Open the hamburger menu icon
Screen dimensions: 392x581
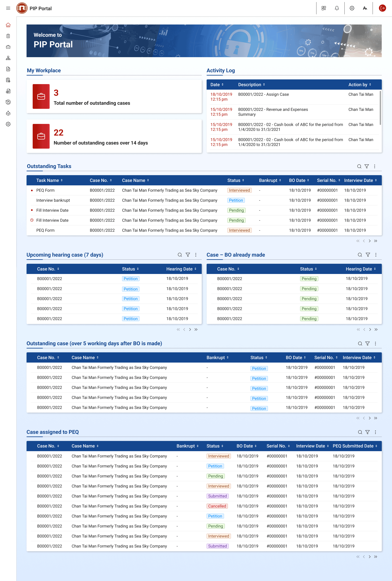point(8,8)
